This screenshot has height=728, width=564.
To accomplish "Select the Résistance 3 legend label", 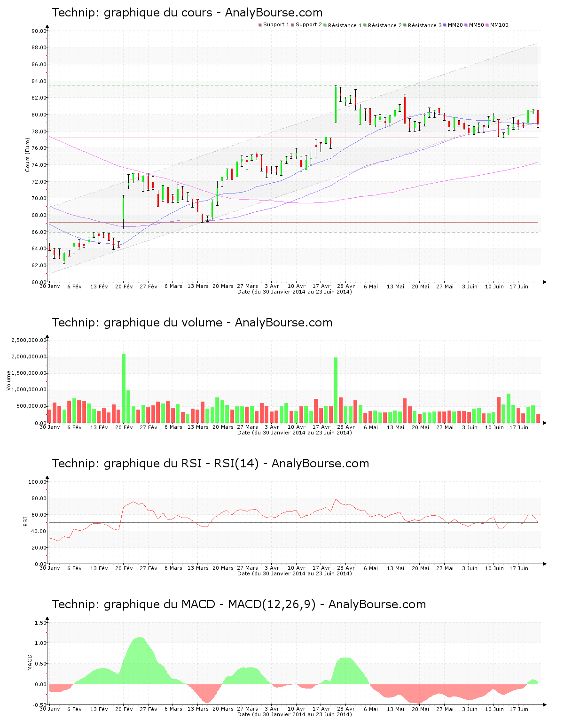I will (x=425, y=25).
